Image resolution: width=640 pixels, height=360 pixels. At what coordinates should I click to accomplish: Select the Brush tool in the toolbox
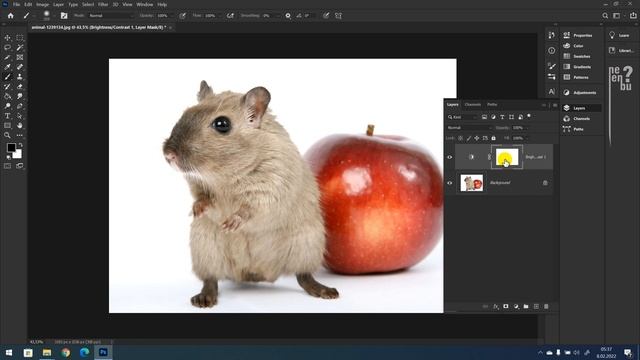click(x=7, y=77)
